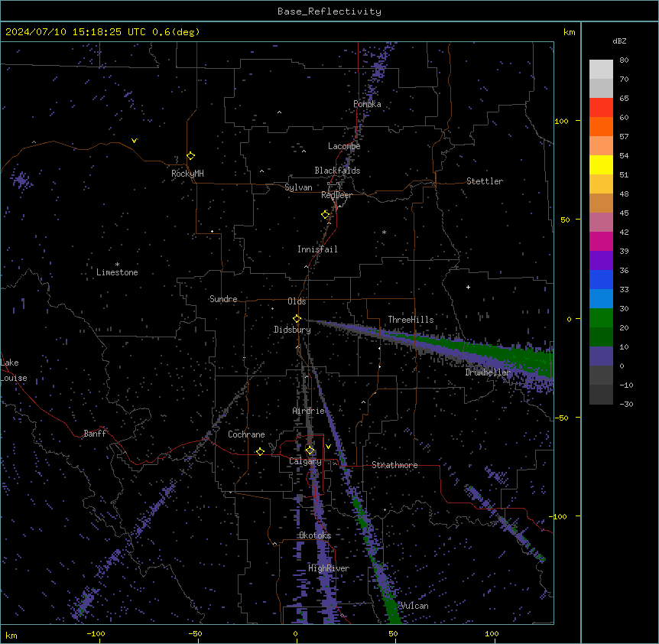Click the dBZ legend heading
Image resolution: width=659 pixels, height=644 pixels.
point(619,41)
